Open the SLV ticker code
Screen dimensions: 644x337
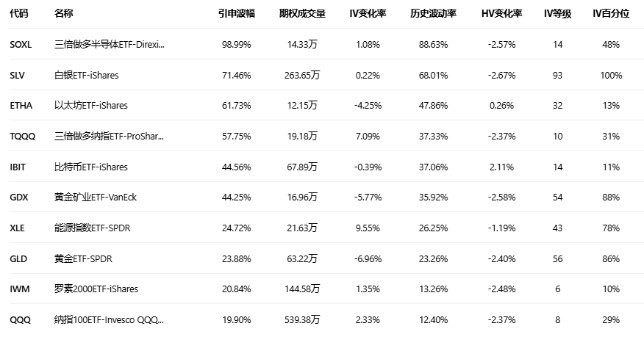coord(18,75)
